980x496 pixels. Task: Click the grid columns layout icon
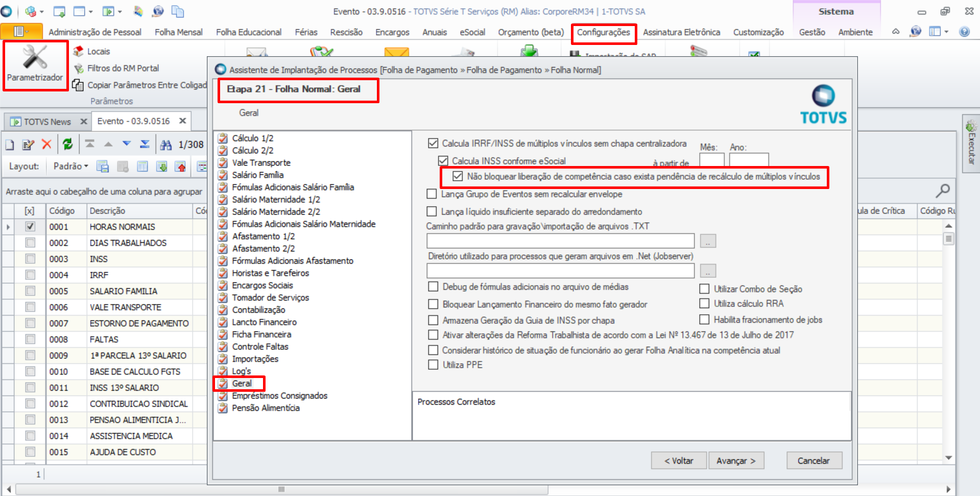pos(142,167)
